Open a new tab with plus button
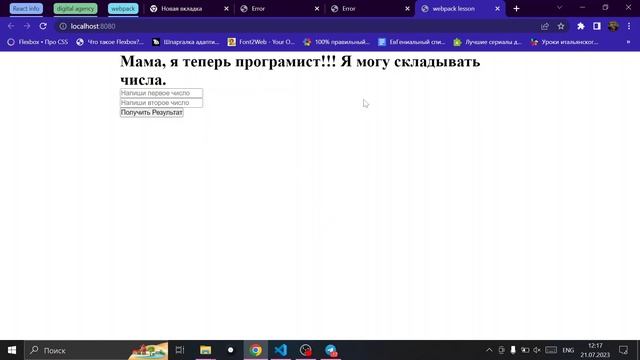This screenshot has width=640, height=360. click(x=516, y=9)
